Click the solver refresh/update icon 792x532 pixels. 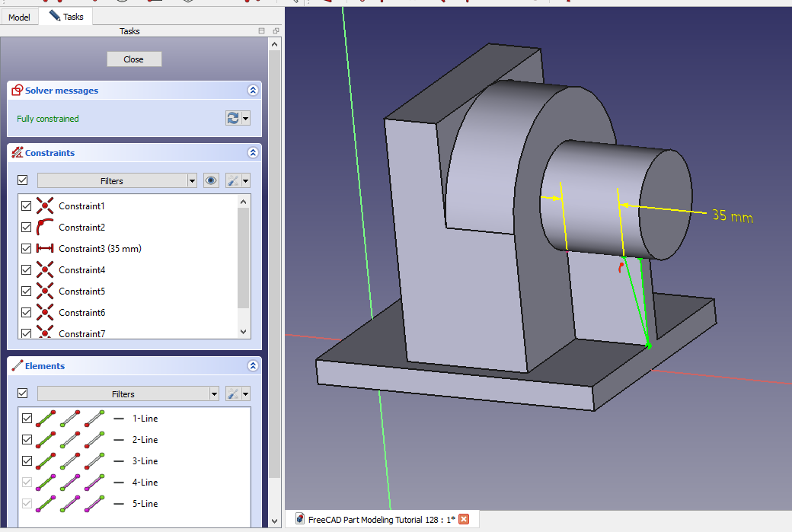(x=233, y=118)
